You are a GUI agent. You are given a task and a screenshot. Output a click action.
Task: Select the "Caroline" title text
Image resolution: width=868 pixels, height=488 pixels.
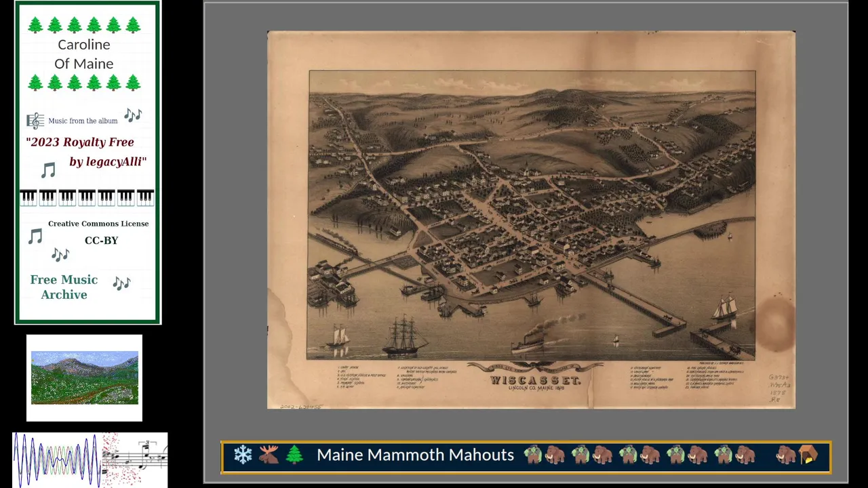coord(84,45)
